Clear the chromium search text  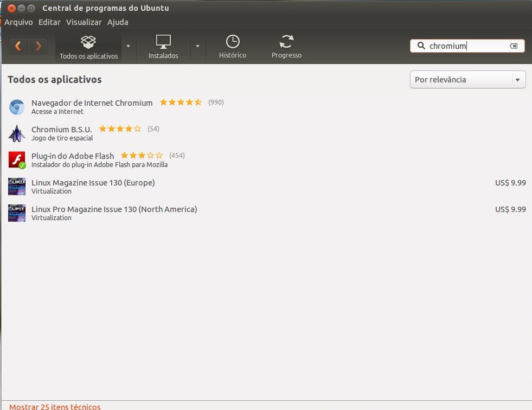514,46
